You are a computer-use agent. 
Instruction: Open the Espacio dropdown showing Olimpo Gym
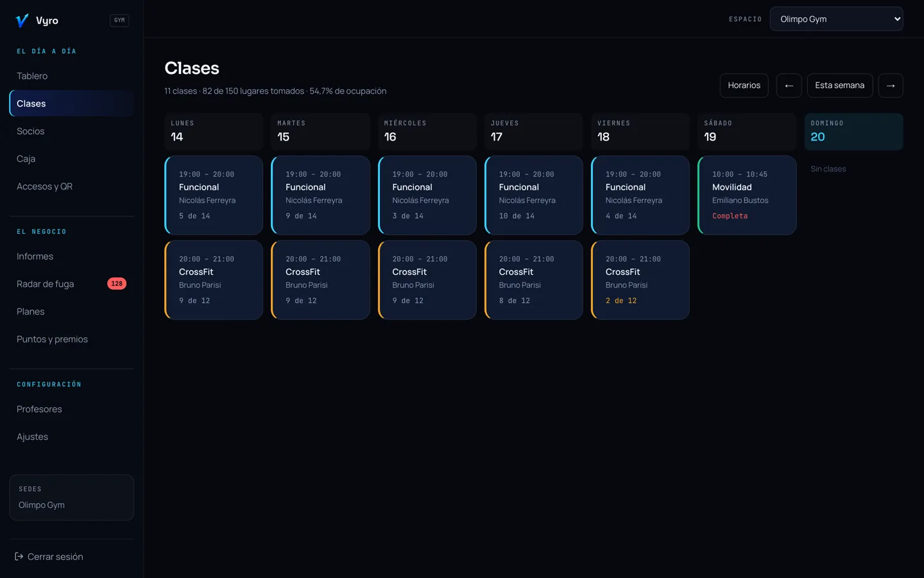837,19
